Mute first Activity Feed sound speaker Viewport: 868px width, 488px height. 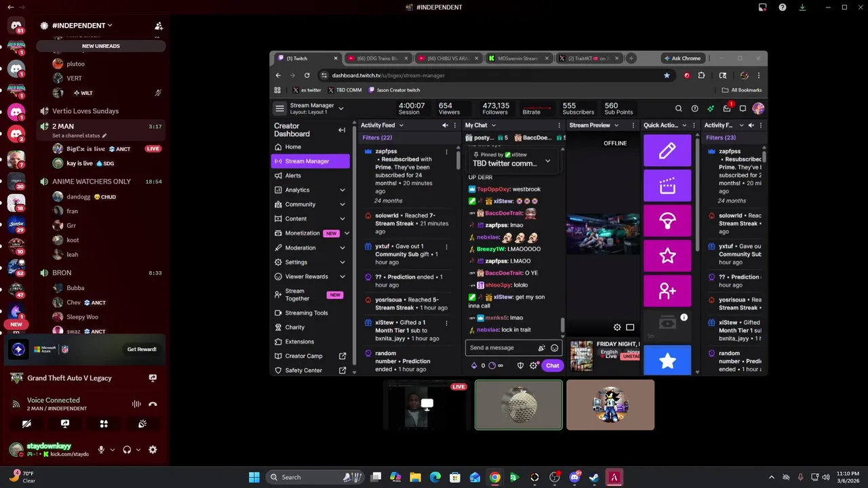[x=445, y=125]
